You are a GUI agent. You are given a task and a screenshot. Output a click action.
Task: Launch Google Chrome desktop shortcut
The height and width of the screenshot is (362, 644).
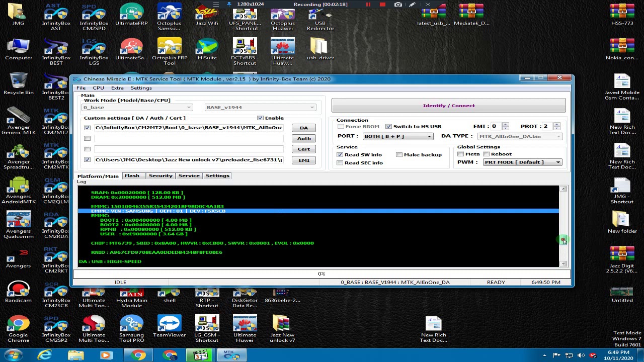18,329
